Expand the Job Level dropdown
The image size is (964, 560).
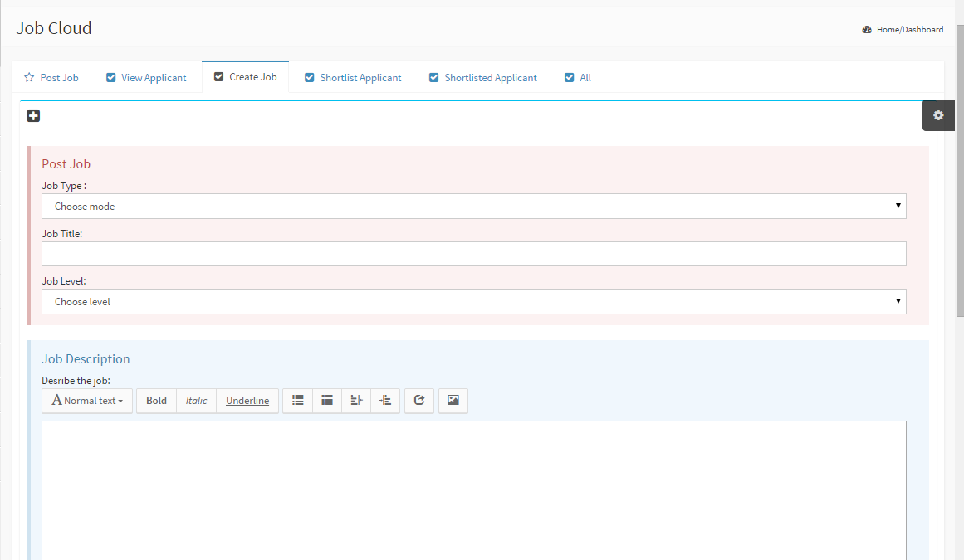[x=473, y=302]
